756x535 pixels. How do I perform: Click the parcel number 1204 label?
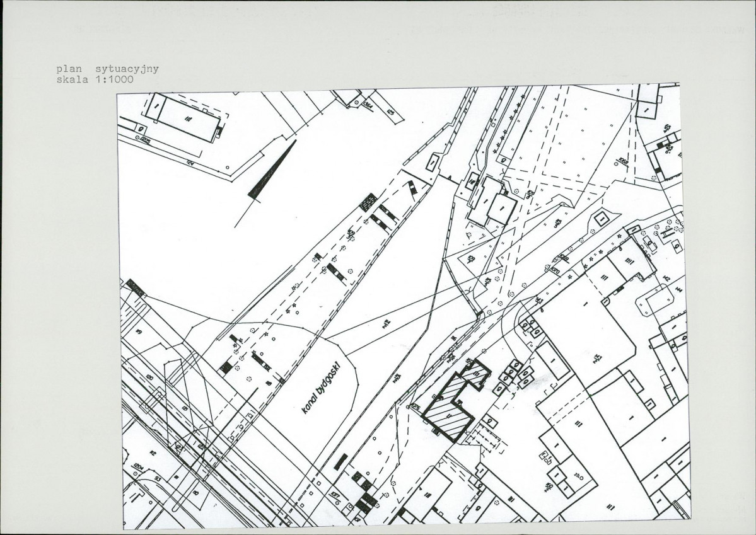coord(139,467)
